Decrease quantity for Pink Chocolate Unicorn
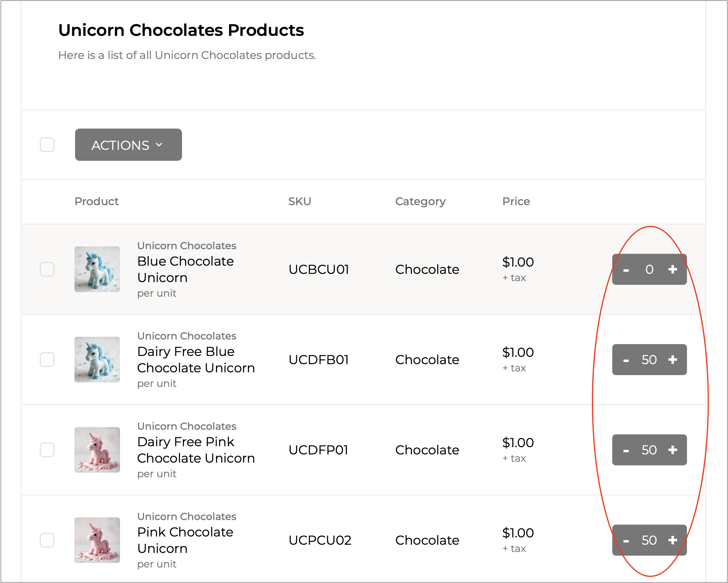728x583 pixels. (x=626, y=540)
